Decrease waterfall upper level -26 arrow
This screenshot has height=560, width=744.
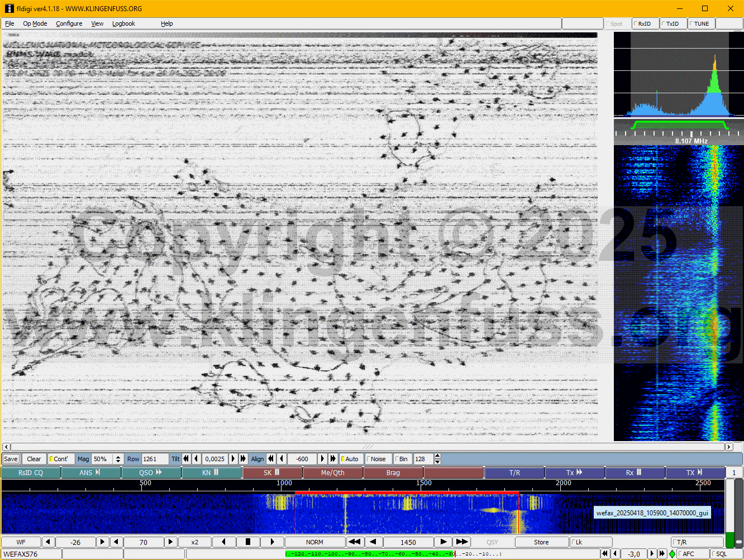[49, 542]
